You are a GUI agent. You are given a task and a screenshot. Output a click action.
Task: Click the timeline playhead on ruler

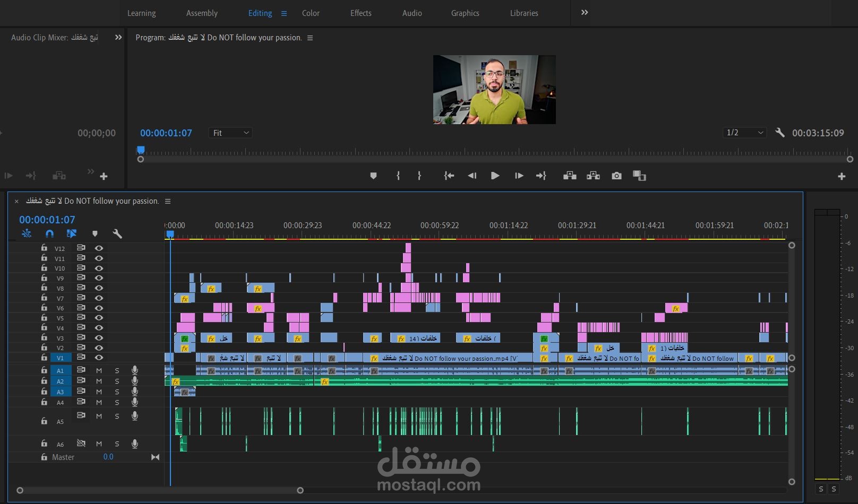pos(170,234)
